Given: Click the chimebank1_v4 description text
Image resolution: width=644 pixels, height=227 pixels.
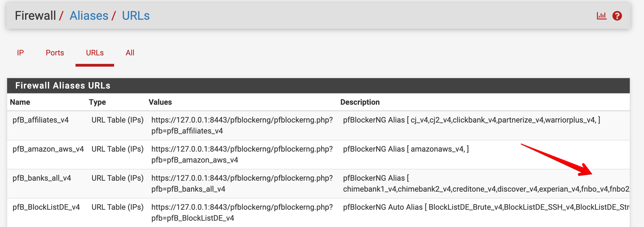Looking at the screenshot, I should point(370,189).
